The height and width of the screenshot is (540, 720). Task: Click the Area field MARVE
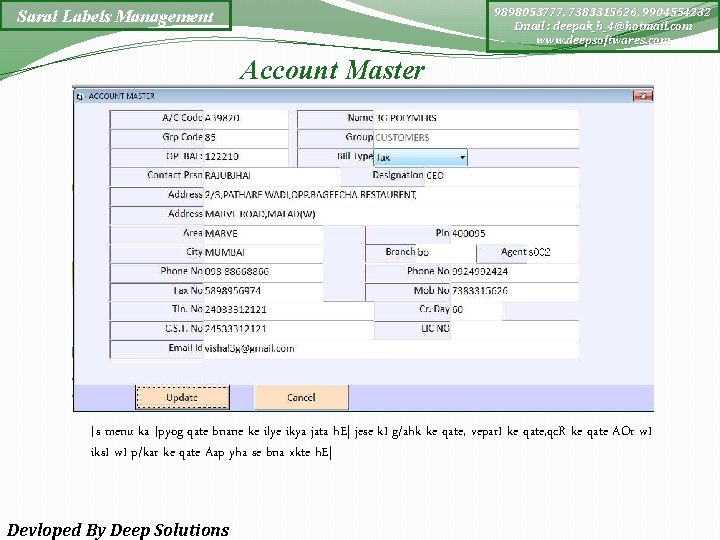pyautogui.click(x=264, y=234)
